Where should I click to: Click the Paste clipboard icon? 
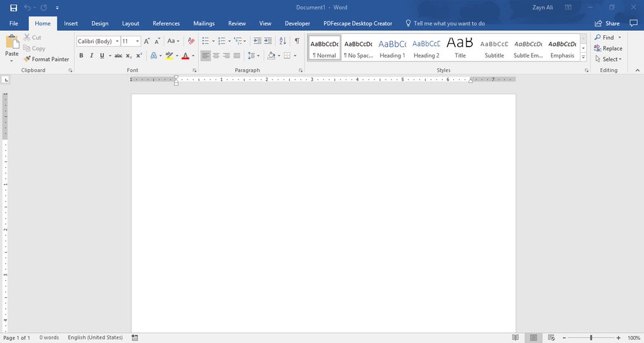(12, 42)
